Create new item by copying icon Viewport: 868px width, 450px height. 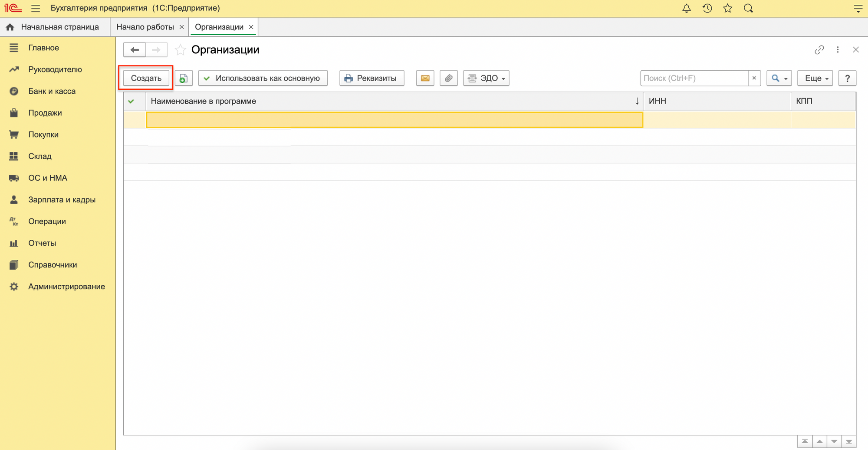coord(184,78)
